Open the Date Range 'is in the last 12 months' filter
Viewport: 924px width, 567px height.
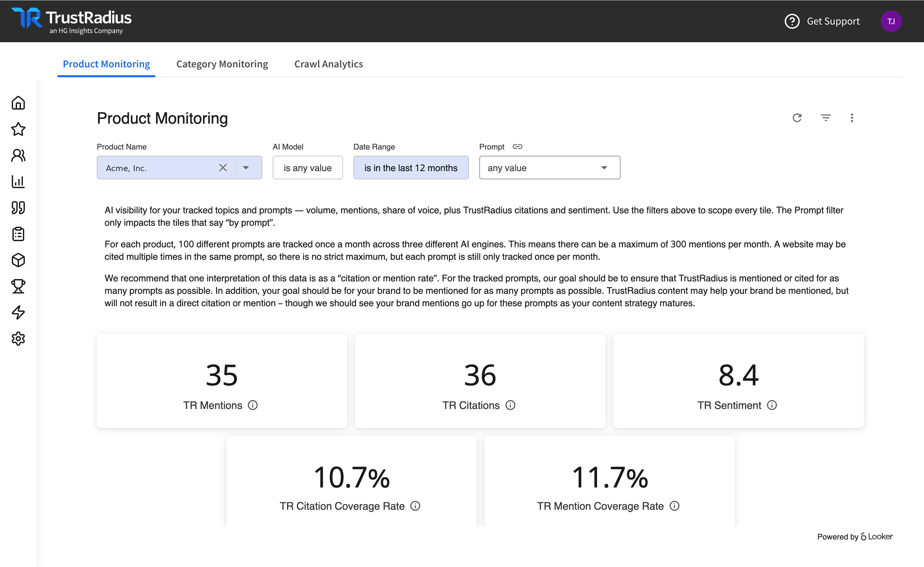tap(411, 168)
